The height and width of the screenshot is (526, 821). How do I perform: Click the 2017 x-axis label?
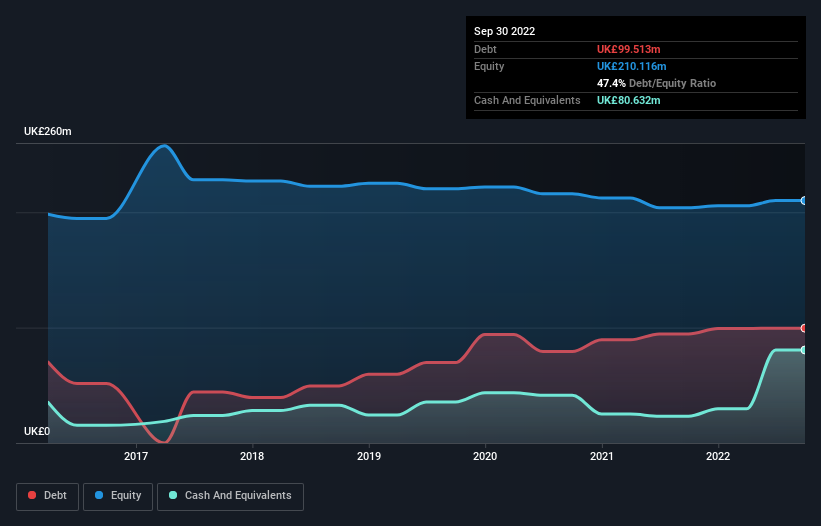(136, 456)
